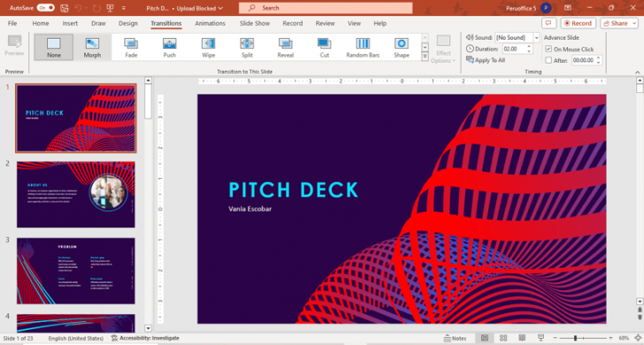Toggle On Mouse Click checkbox
Screen dimensions: 644x345
coord(548,49)
